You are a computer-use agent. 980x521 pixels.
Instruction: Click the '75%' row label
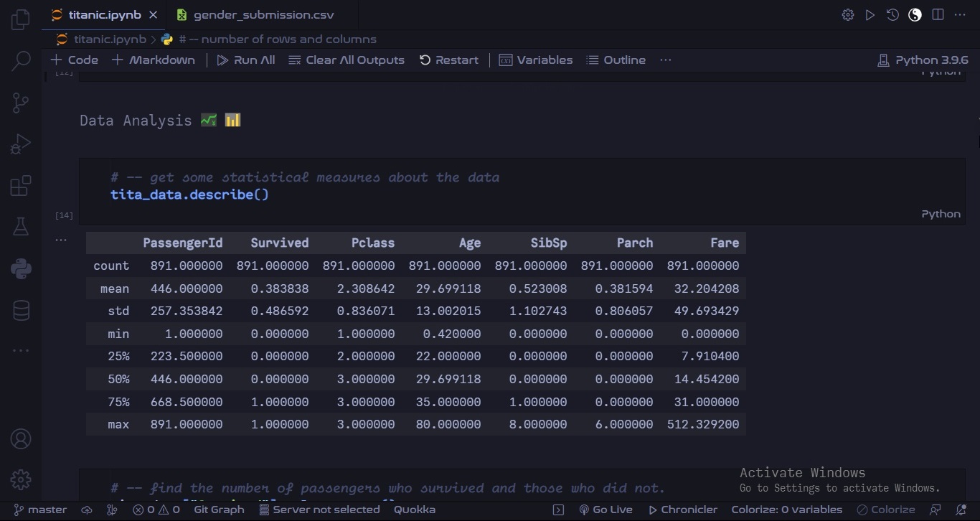point(118,402)
